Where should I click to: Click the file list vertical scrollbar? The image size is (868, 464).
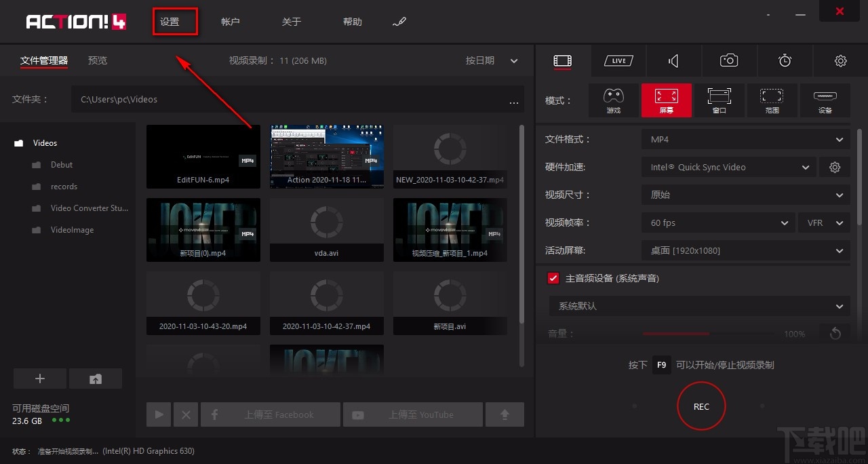point(521,224)
